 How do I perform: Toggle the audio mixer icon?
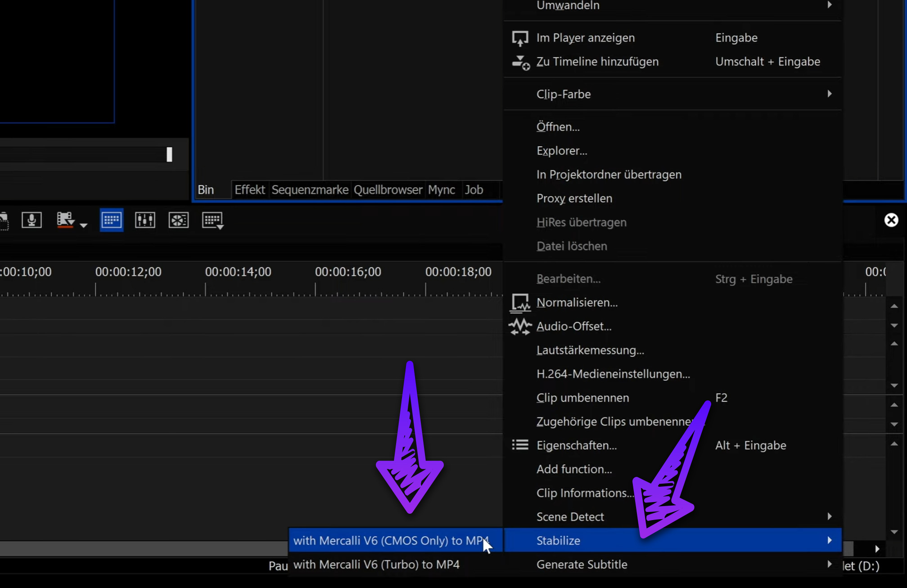click(145, 220)
